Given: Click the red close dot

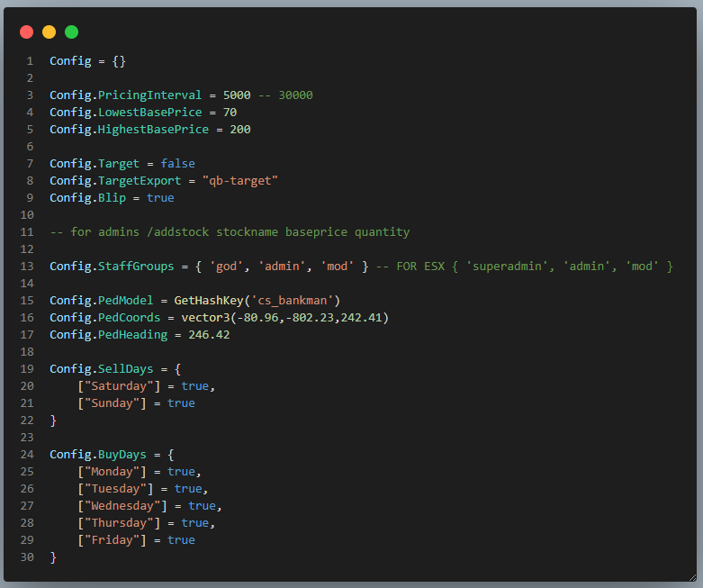Looking at the screenshot, I should [26, 32].
